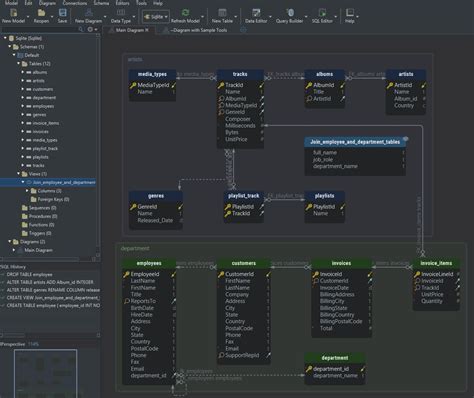Select the DROP TABLE employee history entry
474x398 pixels.
pos(29,274)
